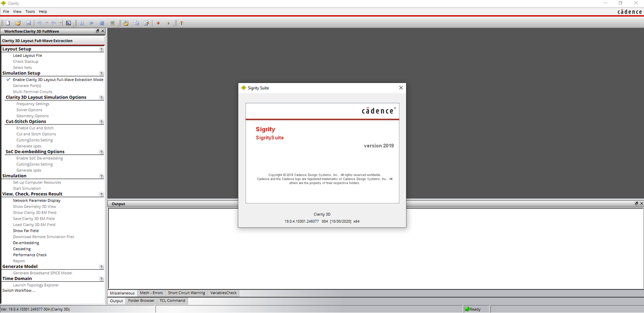
Task: Open the Tools menu
Action: (30, 12)
